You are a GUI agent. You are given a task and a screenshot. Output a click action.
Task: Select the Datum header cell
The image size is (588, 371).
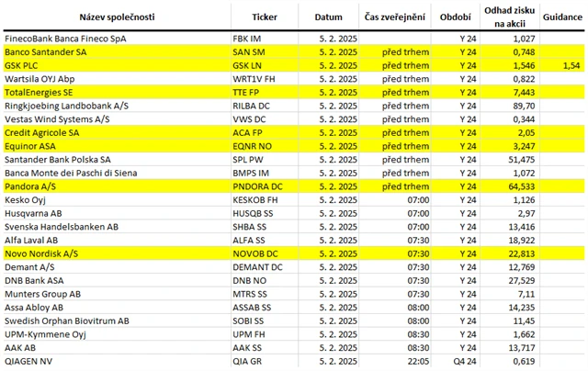328,17
